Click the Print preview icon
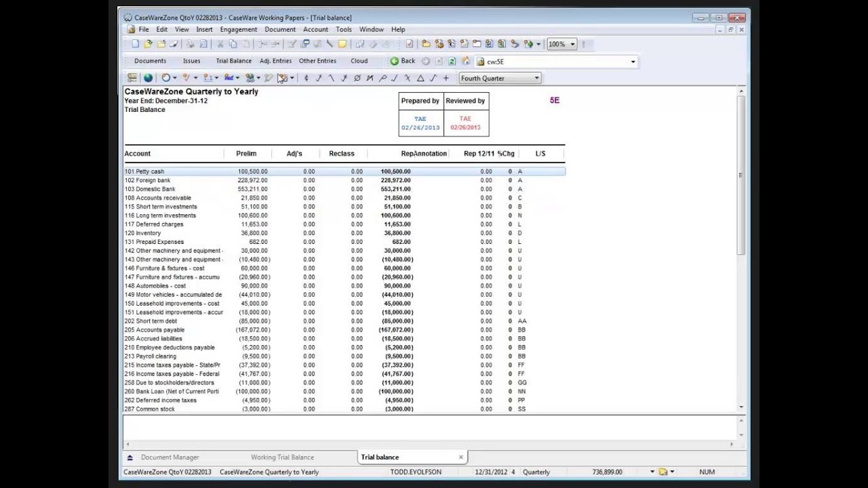 (203, 44)
